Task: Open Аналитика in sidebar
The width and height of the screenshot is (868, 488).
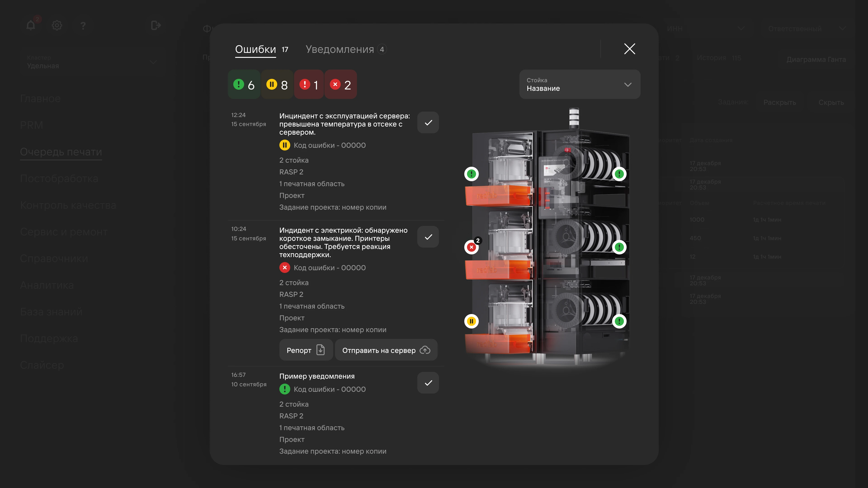Action: (47, 285)
